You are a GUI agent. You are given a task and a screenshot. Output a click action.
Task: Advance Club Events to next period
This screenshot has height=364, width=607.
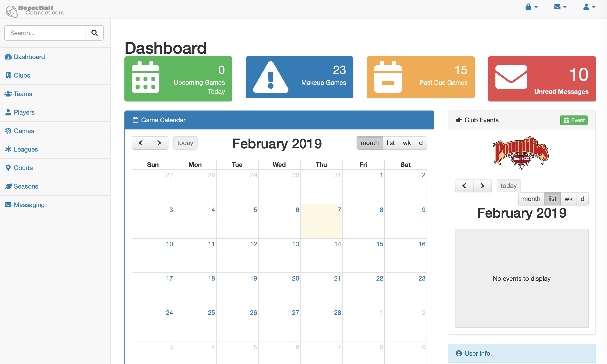point(483,186)
